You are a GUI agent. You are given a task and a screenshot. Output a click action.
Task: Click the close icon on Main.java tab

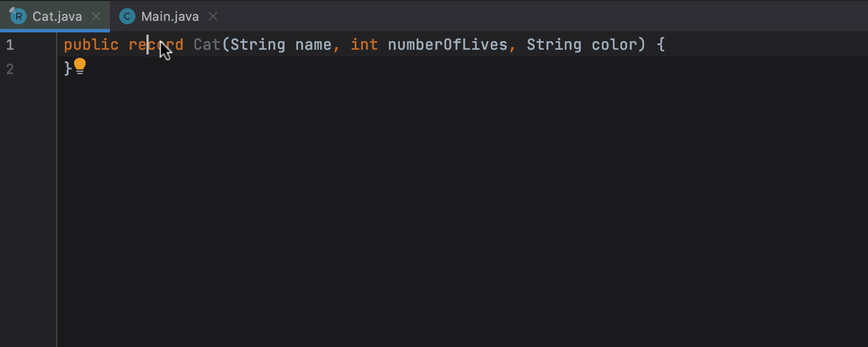coord(212,16)
